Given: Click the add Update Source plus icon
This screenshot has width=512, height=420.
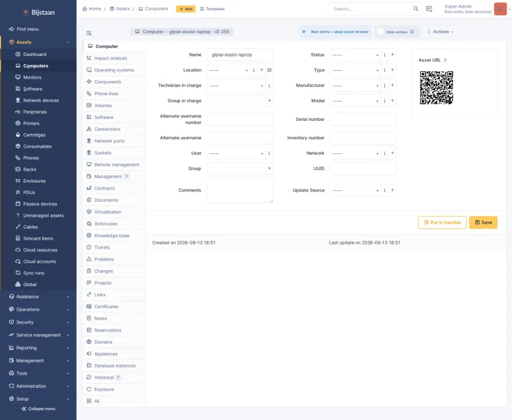Looking at the screenshot, I should (x=392, y=190).
